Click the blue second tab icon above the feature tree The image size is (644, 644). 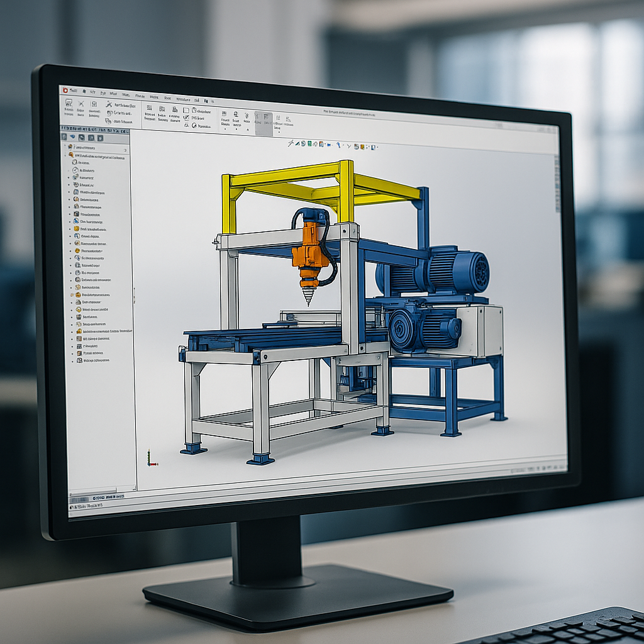73,136
